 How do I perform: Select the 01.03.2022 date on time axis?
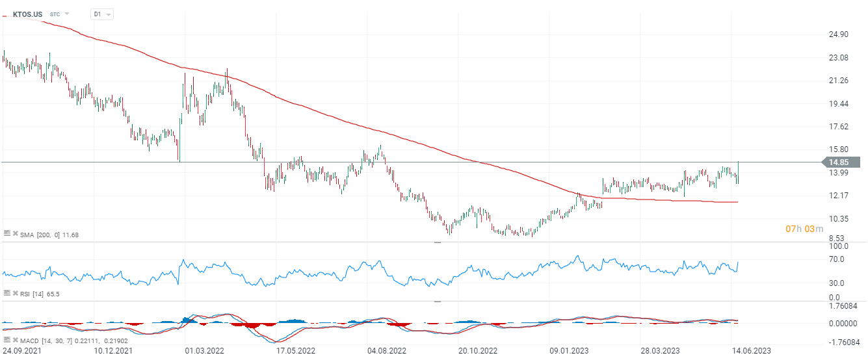click(204, 351)
